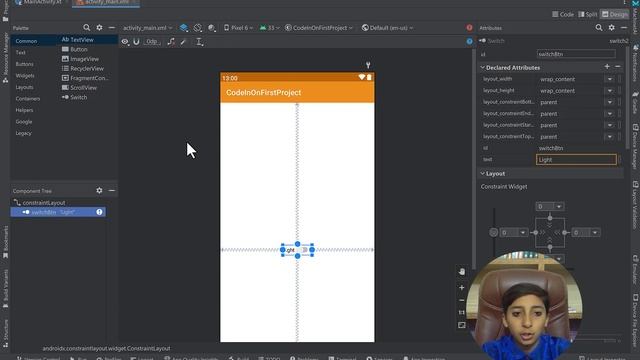640x360 pixels.
Task: Set canvas zoom to 1:1
Action: tap(462, 312)
